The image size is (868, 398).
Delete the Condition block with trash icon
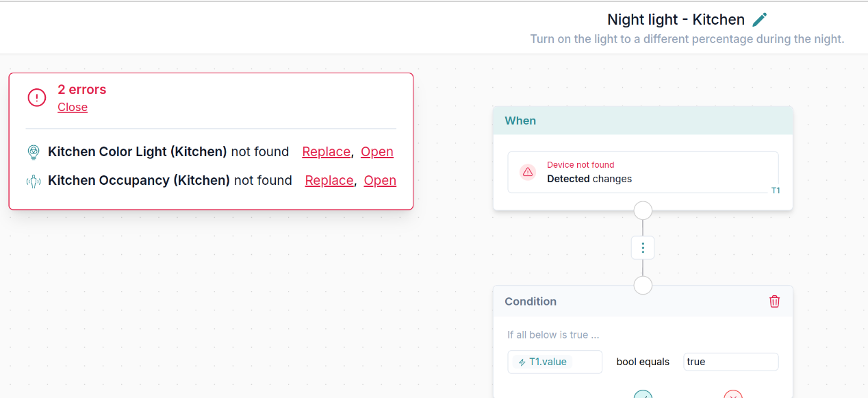click(774, 301)
